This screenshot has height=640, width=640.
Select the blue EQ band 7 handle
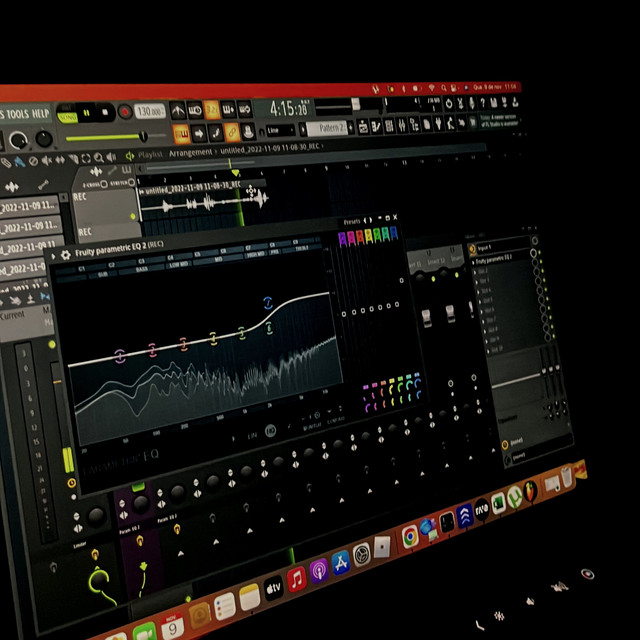268,302
